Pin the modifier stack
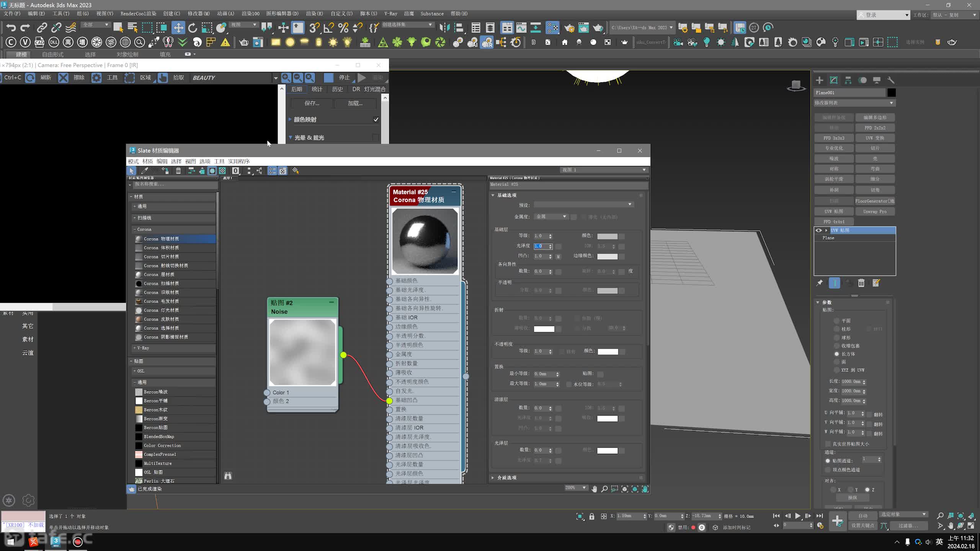The width and height of the screenshot is (980, 551). click(820, 283)
